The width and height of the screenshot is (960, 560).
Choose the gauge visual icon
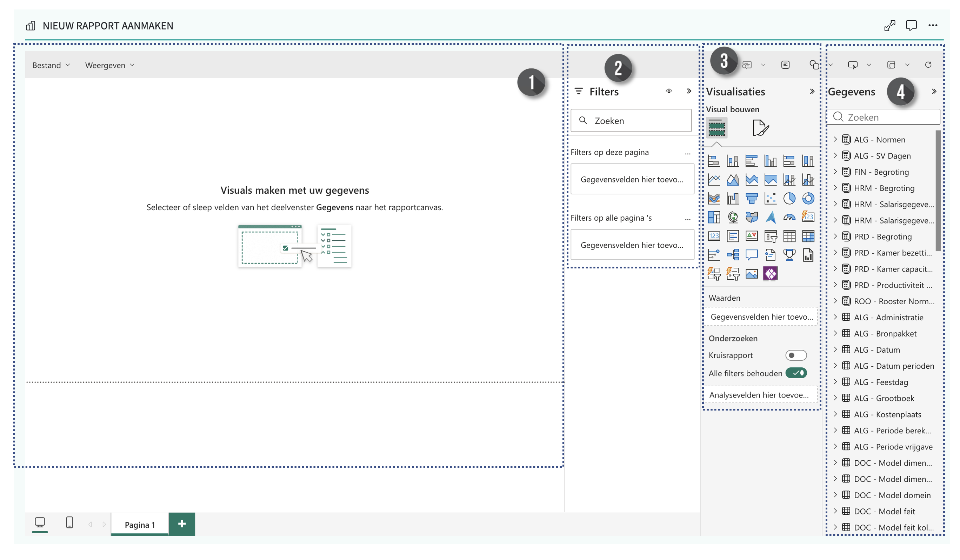[789, 217]
